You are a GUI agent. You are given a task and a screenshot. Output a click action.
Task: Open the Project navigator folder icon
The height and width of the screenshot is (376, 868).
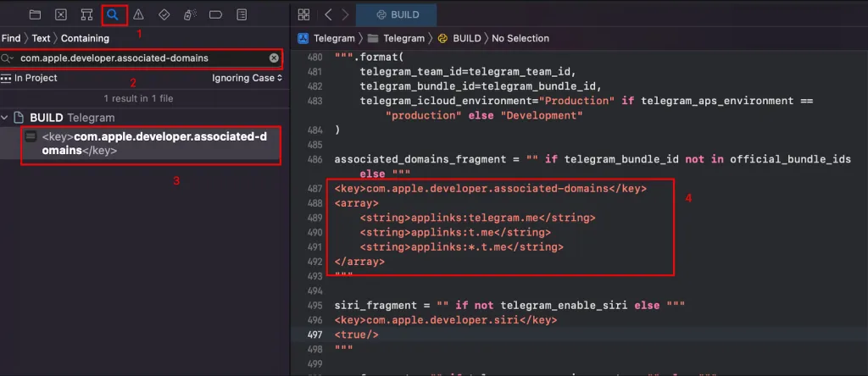[35, 14]
